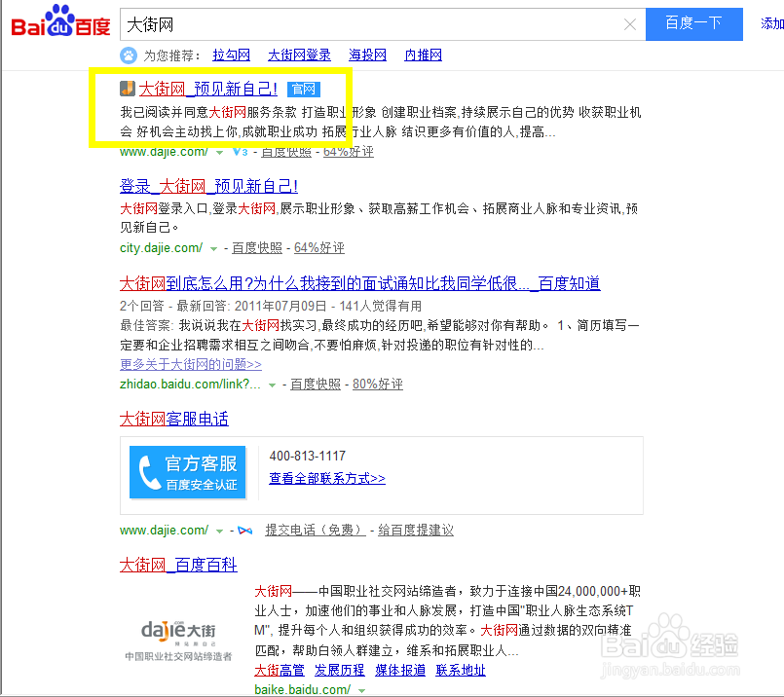784x697 pixels.
Task: Open 80%好评 rating link
Action: click(x=378, y=385)
